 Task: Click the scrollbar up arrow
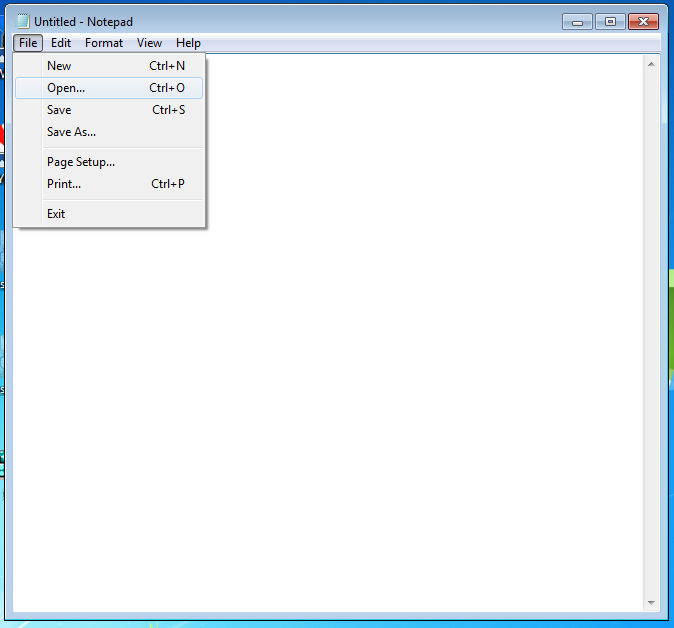point(651,64)
